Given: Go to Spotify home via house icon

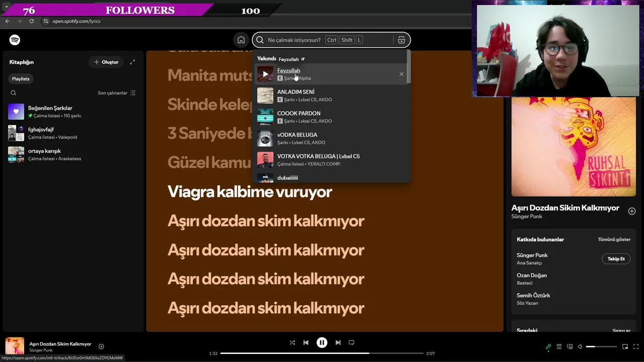Looking at the screenshot, I should [x=241, y=40].
